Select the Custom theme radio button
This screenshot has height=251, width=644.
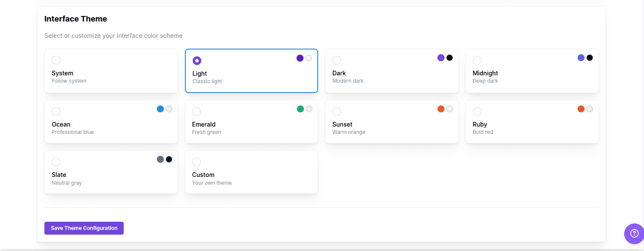pyautogui.click(x=197, y=162)
